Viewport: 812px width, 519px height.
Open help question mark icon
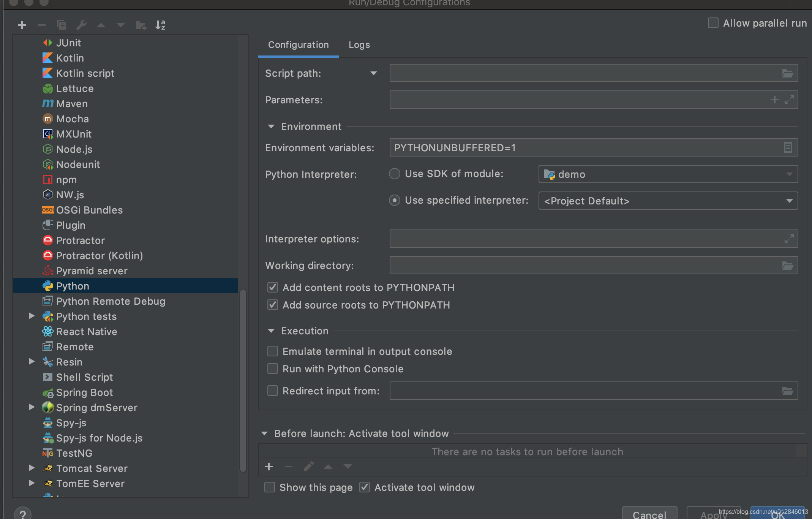(23, 514)
